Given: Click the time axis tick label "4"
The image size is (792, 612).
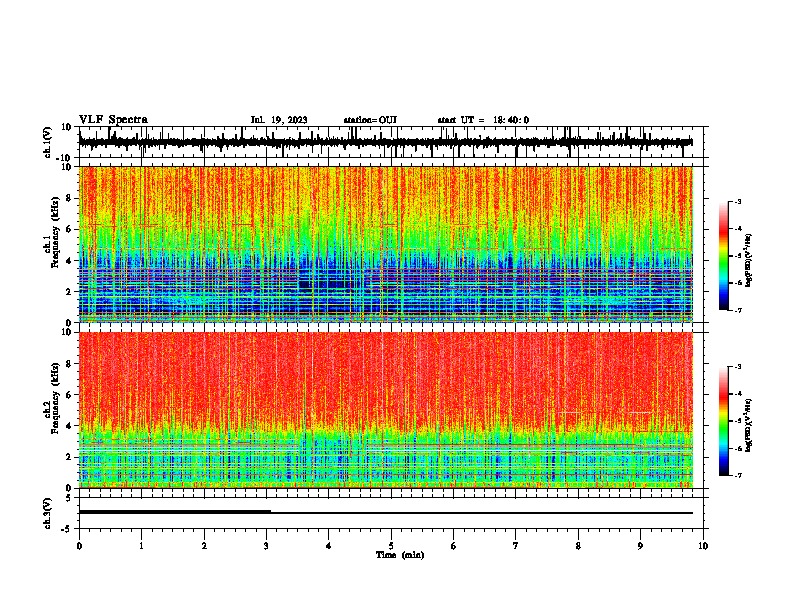Looking at the screenshot, I should (x=329, y=546).
